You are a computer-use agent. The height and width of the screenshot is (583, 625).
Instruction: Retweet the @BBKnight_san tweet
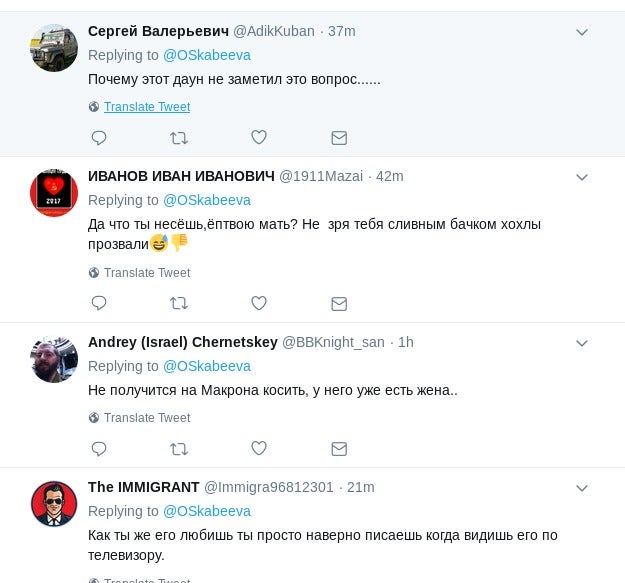179,449
